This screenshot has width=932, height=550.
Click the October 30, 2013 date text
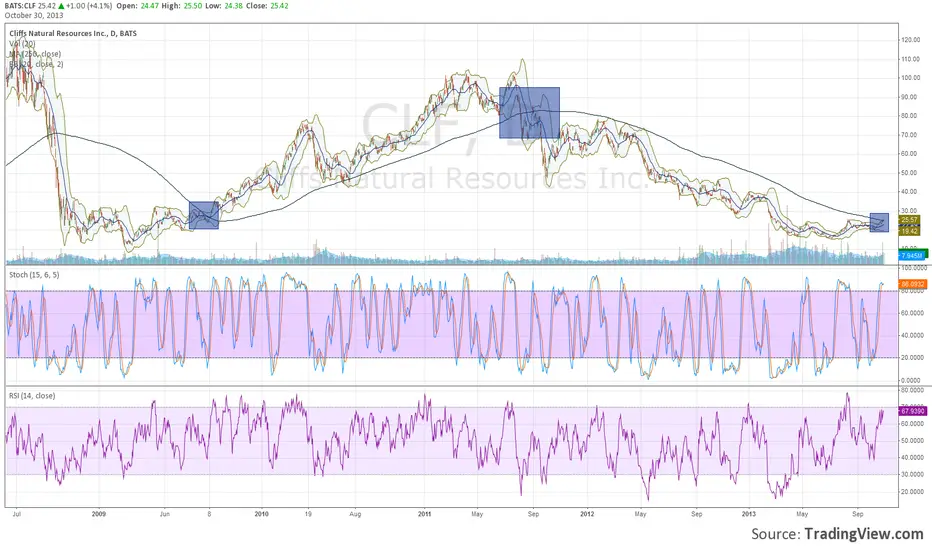tap(34, 15)
